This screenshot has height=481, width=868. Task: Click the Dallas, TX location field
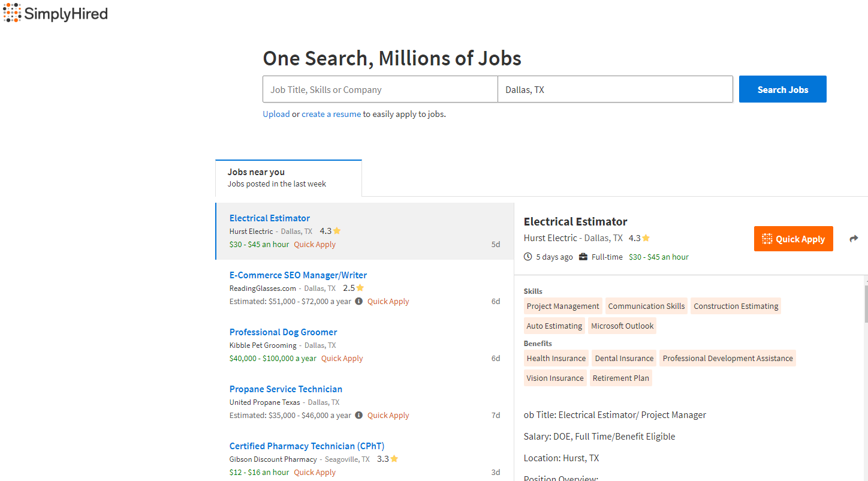[615, 89]
